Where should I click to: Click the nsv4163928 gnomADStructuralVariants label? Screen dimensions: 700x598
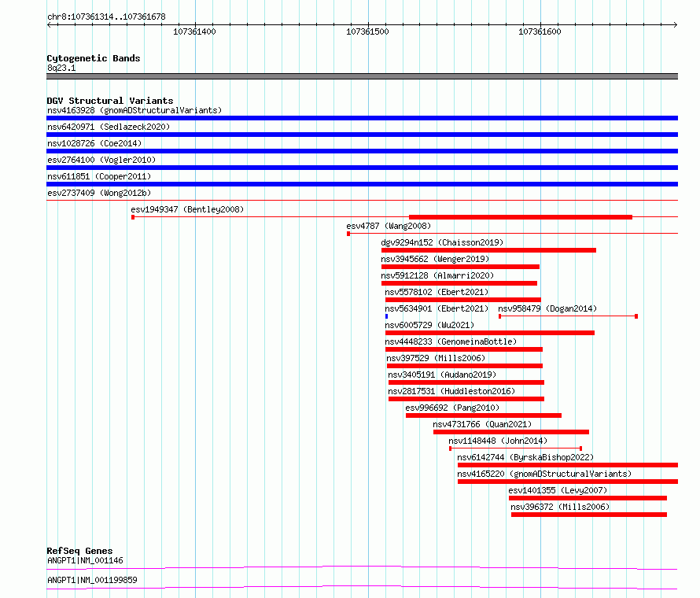(134, 110)
